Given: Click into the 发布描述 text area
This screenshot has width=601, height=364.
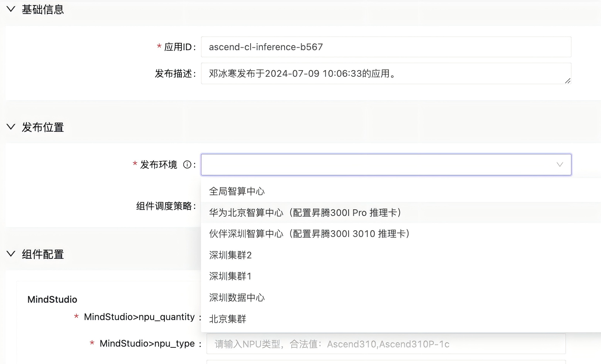Looking at the screenshot, I should pyautogui.click(x=386, y=73).
